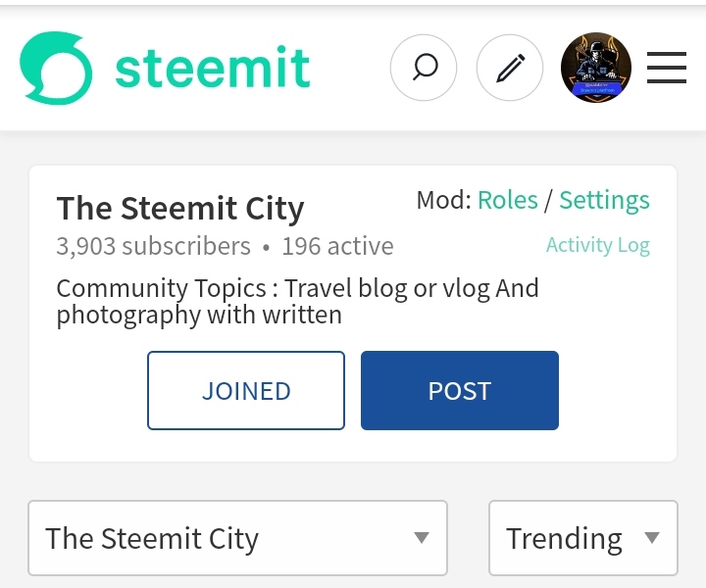Toggle the JOINED subscription button
Screen dimensions: 706x588
pyautogui.click(x=246, y=390)
